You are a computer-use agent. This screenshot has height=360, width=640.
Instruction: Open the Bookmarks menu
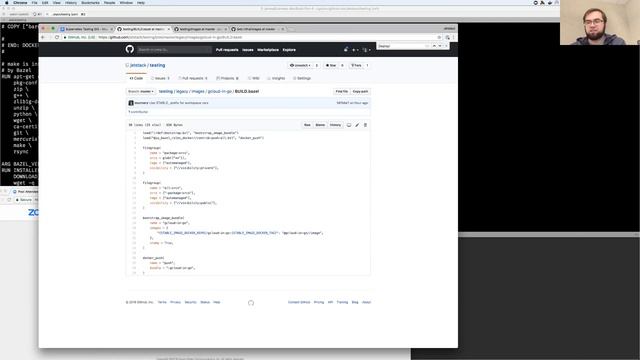coord(90,2)
